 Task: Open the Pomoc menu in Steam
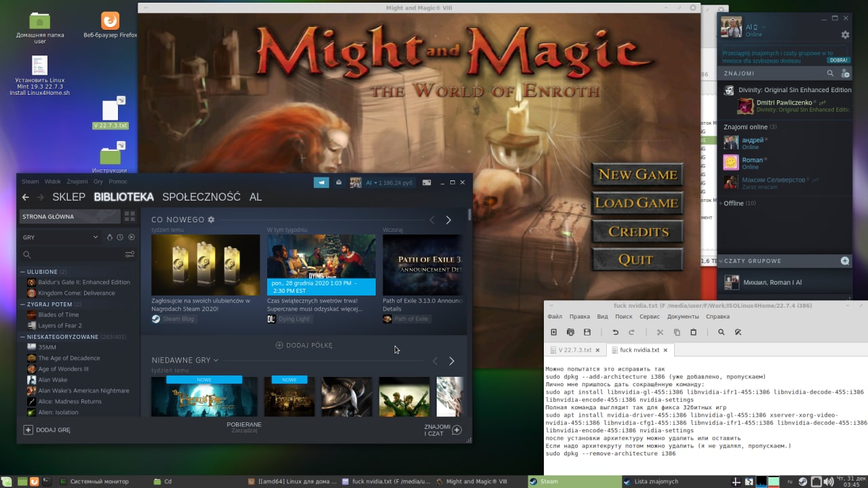(118, 182)
